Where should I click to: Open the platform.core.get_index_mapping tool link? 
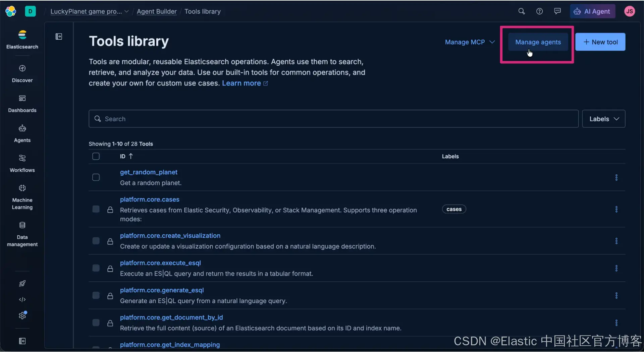(170, 345)
